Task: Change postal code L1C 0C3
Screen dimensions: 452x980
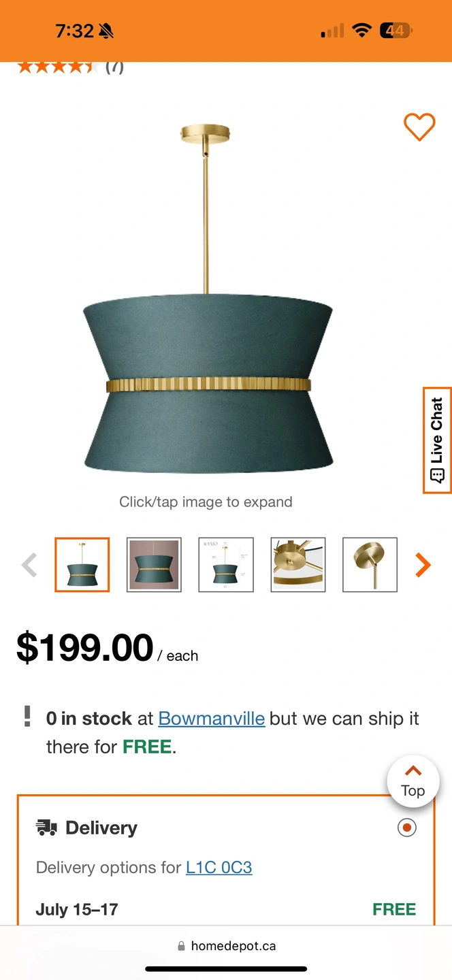Action: pyautogui.click(x=219, y=868)
